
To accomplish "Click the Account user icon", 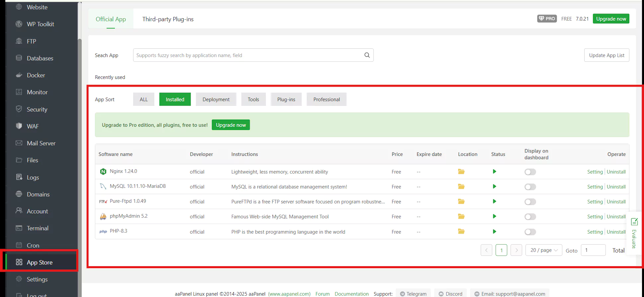I will click(19, 211).
